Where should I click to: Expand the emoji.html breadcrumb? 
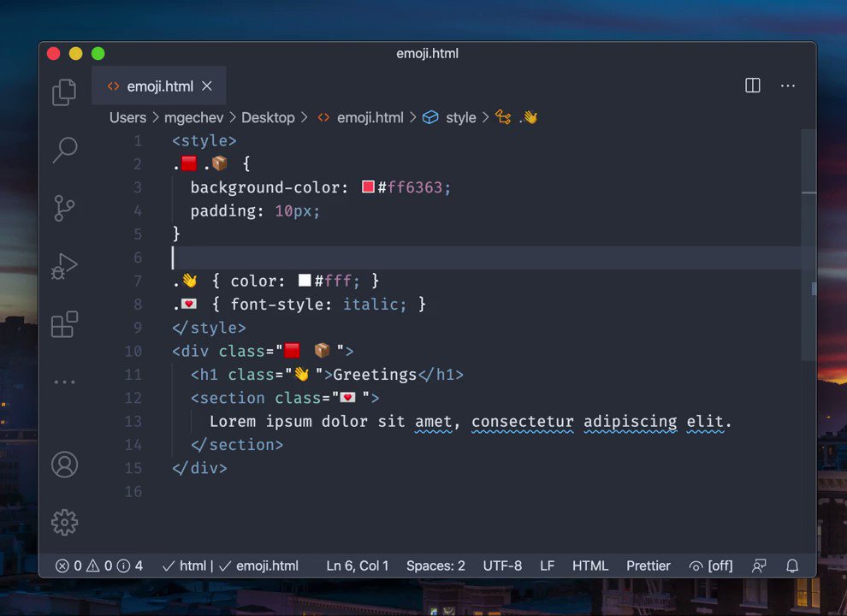coord(370,117)
